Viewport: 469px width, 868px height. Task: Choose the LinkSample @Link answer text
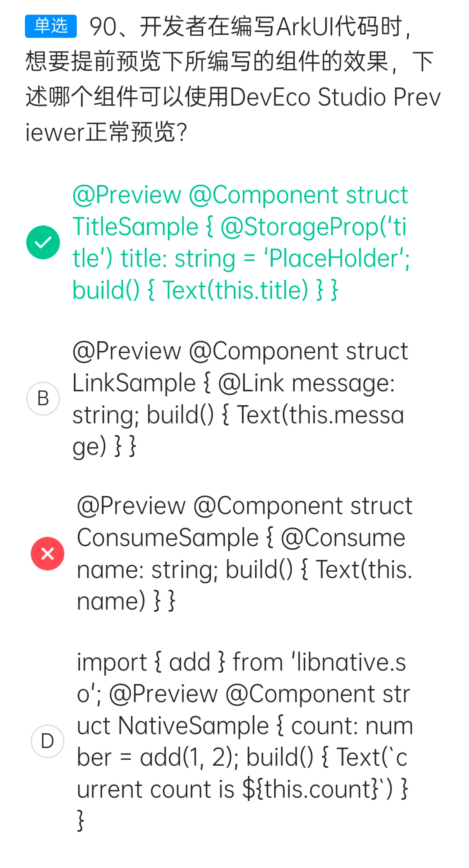point(240,399)
